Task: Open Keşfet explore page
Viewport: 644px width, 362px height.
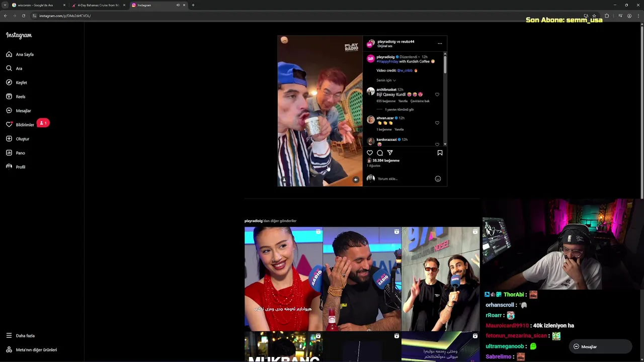Action: click(17, 82)
